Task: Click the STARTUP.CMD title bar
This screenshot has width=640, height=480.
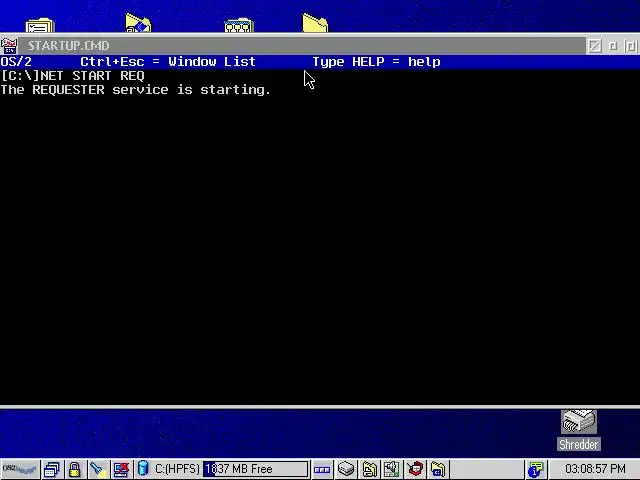Action: tap(302, 46)
